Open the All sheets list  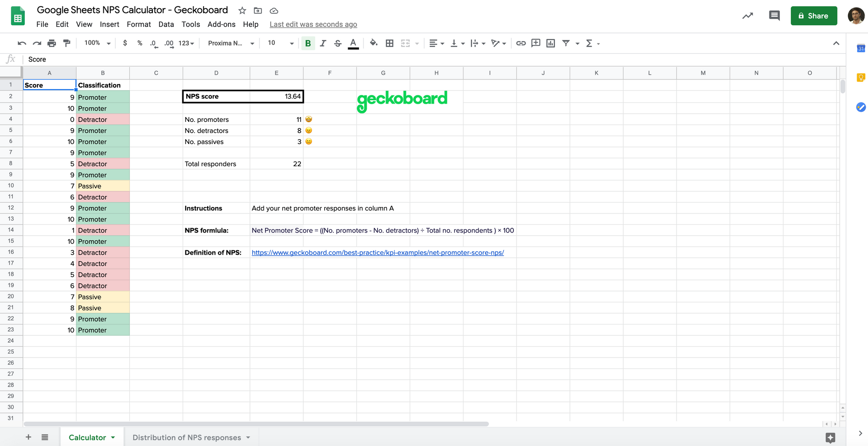click(x=45, y=437)
